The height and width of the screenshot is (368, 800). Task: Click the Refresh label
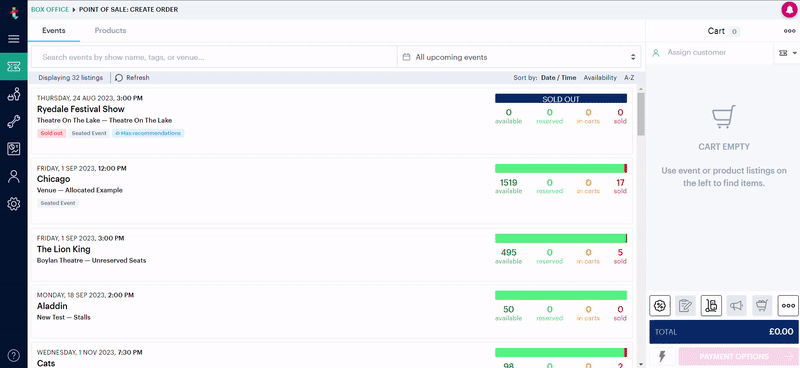click(x=138, y=78)
